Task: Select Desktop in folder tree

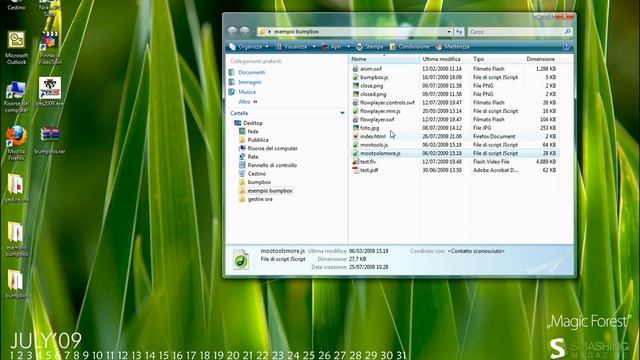Action: (253, 123)
